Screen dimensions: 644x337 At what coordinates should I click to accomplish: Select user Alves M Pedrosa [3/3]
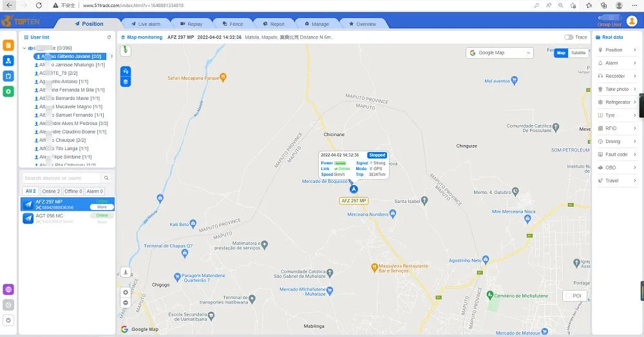pos(71,123)
